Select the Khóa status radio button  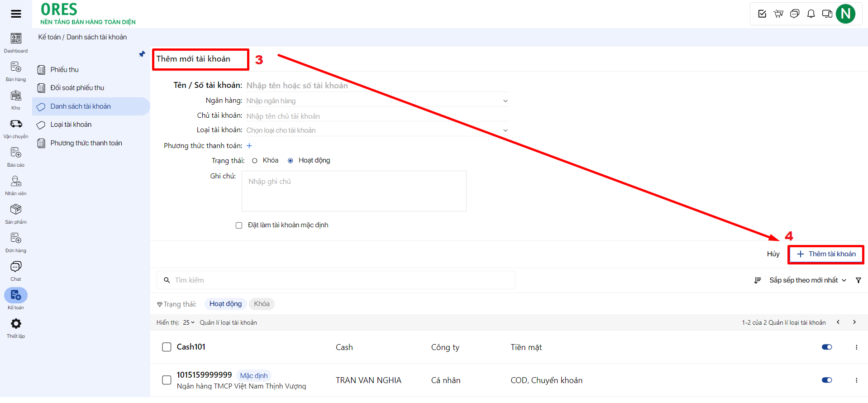pos(255,161)
